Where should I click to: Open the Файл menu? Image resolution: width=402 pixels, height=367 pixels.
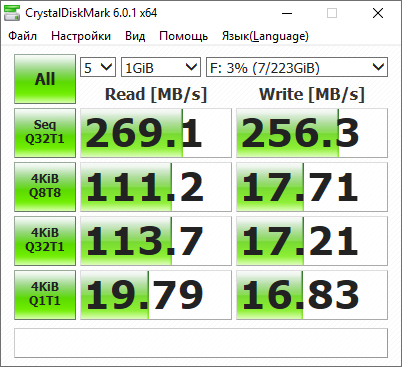pyautogui.click(x=23, y=36)
